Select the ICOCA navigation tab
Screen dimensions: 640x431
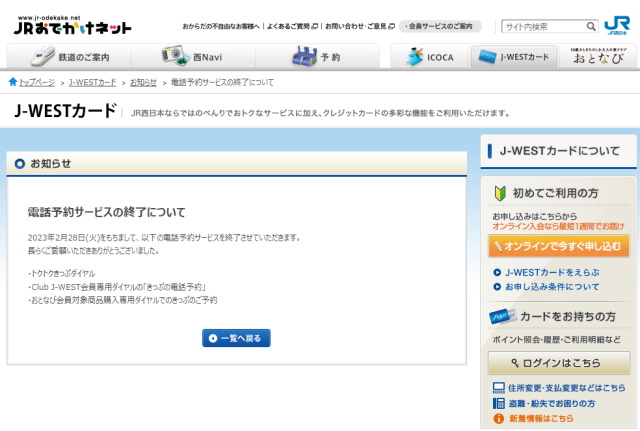coord(430,56)
